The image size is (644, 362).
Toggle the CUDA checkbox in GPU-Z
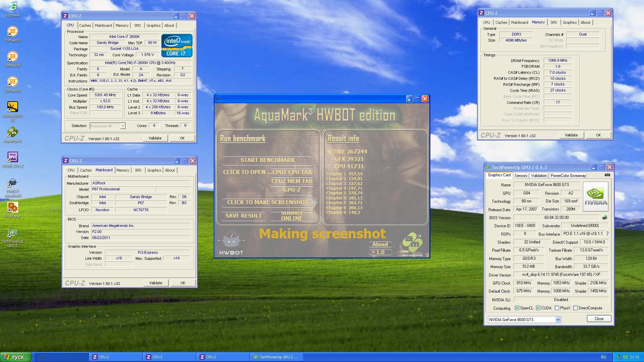coord(538,308)
